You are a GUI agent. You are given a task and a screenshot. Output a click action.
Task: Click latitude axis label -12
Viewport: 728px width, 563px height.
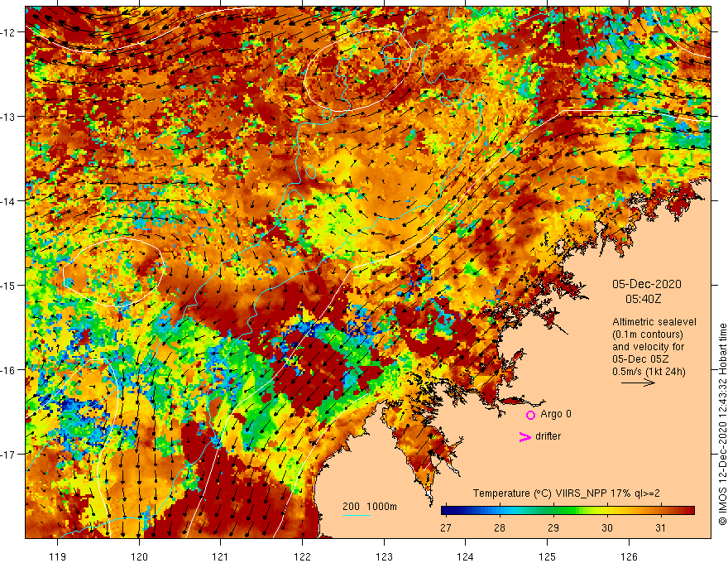(8, 32)
